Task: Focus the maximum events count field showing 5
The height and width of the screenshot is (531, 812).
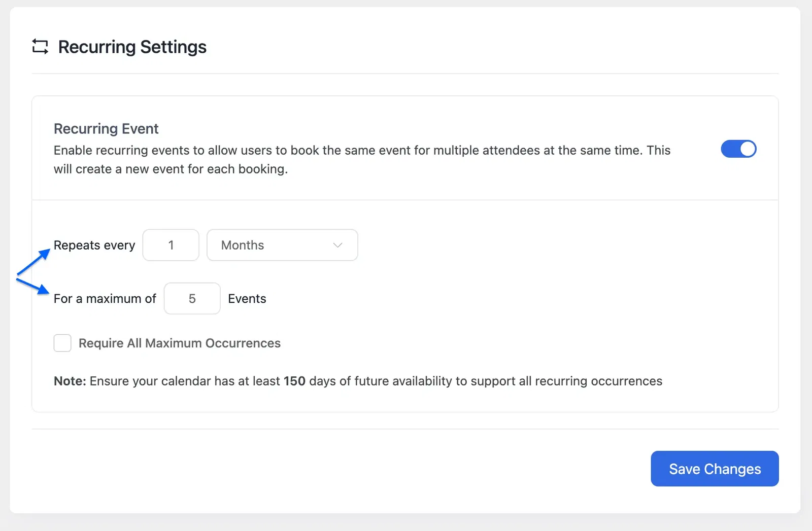Action: pyautogui.click(x=192, y=299)
